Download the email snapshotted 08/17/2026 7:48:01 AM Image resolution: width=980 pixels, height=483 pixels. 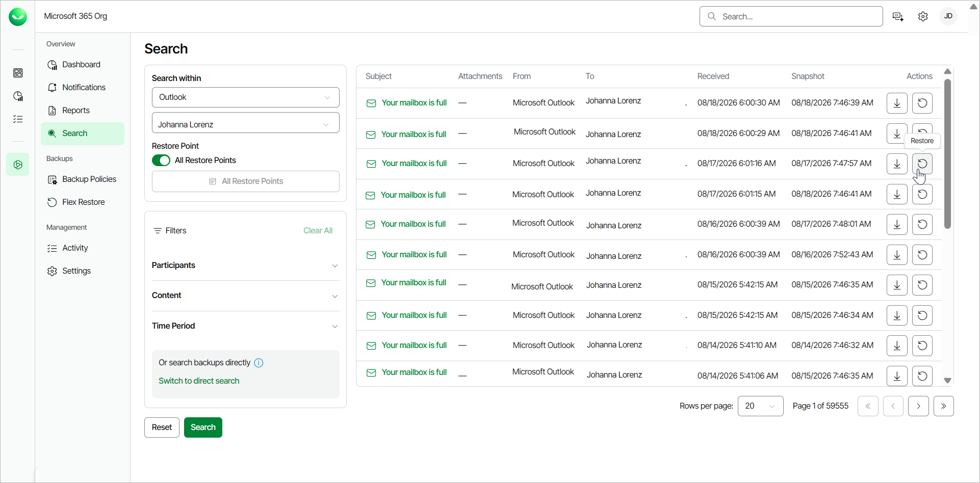[x=897, y=224]
